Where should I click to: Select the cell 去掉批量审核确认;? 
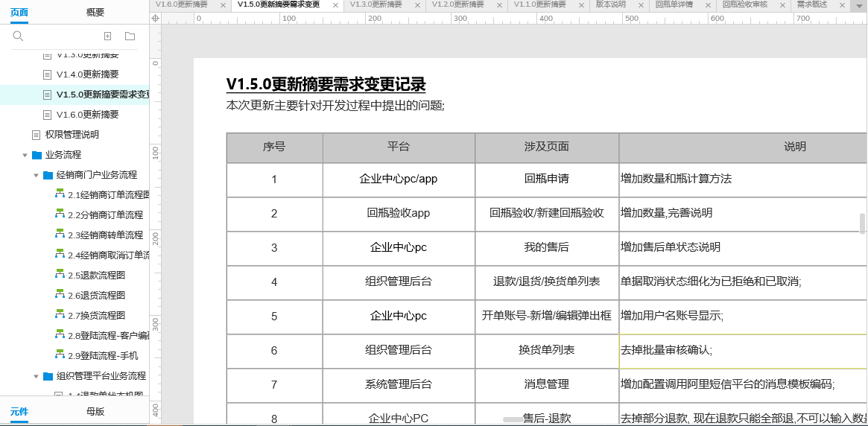pyautogui.click(x=744, y=351)
